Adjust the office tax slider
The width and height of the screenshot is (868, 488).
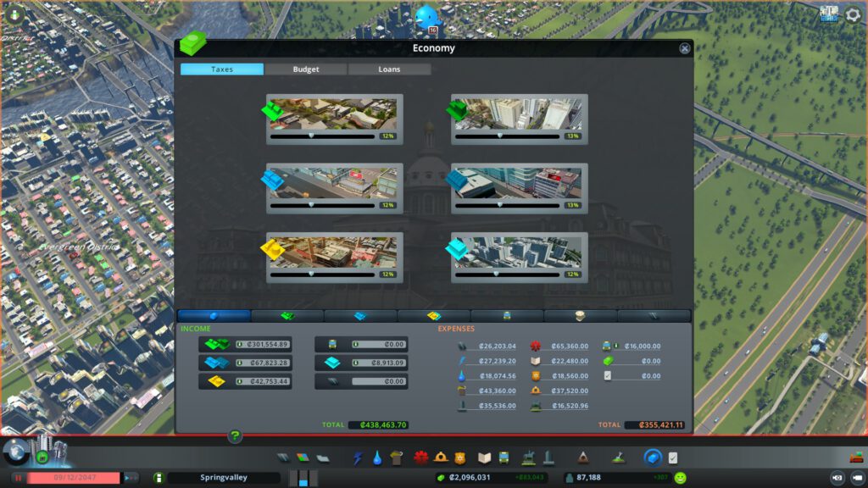pyautogui.click(x=508, y=274)
